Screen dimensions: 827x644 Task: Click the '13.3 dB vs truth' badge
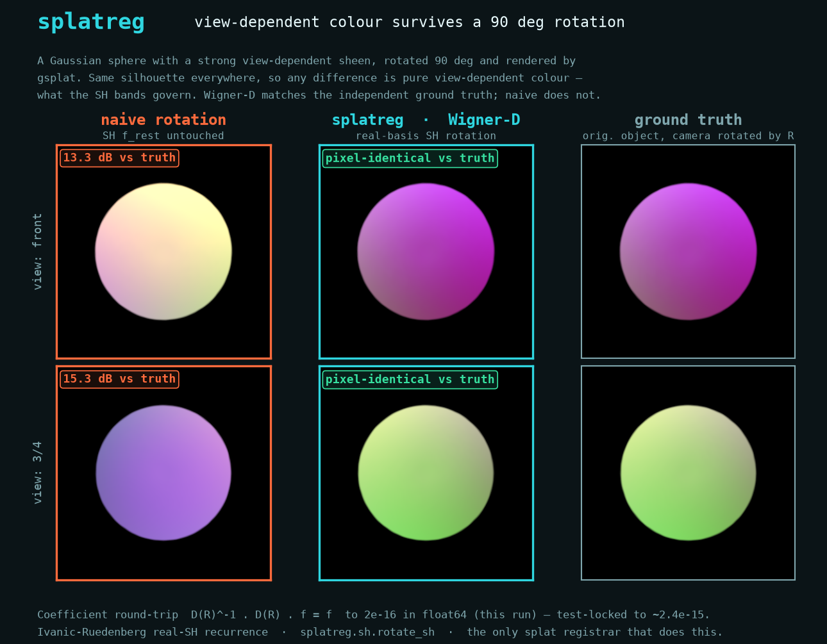coord(119,158)
